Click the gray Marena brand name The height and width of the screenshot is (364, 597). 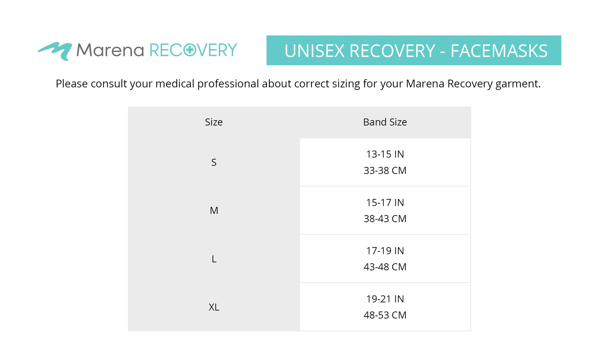pos(110,50)
